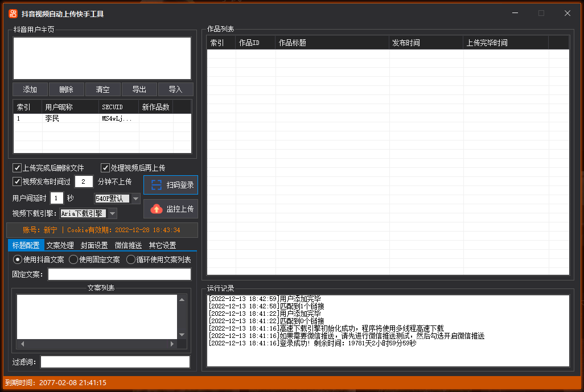This screenshot has width=584, height=392.
Task: Click 新作品数 column header
Action: pyautogui.click(x=156, y=107)
